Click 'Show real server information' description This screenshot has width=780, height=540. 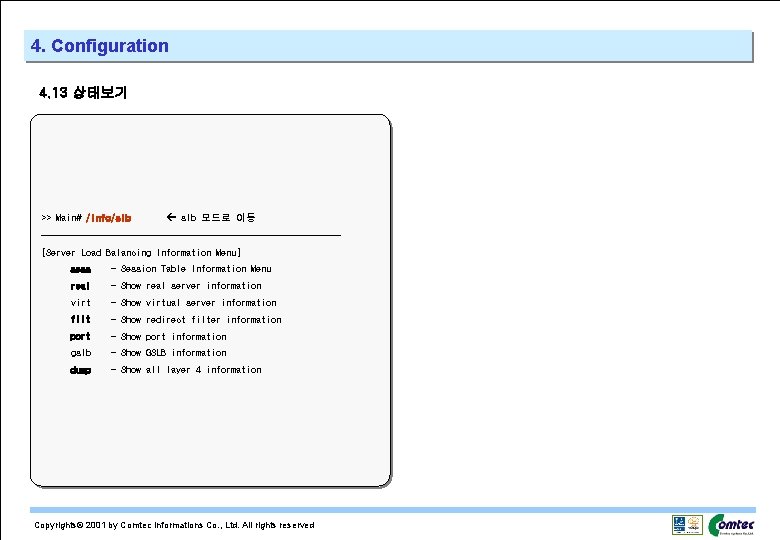[x=191, y=286]
